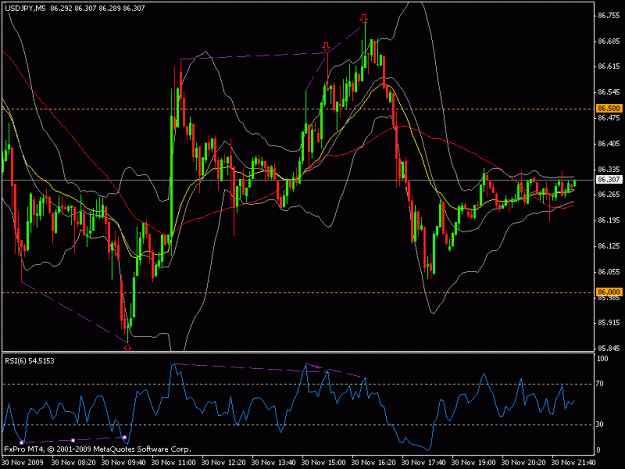625x469 pixels.
Task: Click the 85.845 price scale value
Action: pos(609,348)
